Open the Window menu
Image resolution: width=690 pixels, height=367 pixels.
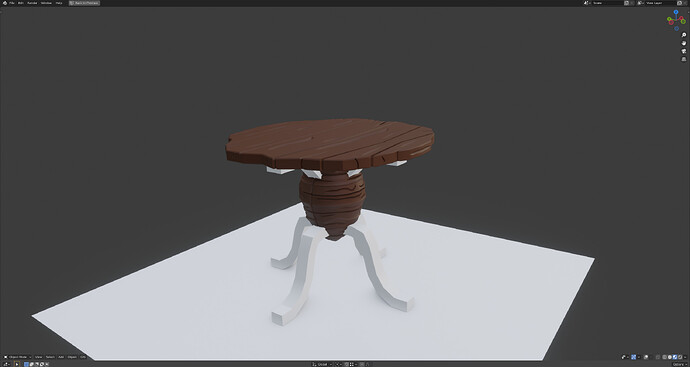[x=46, y=3]
